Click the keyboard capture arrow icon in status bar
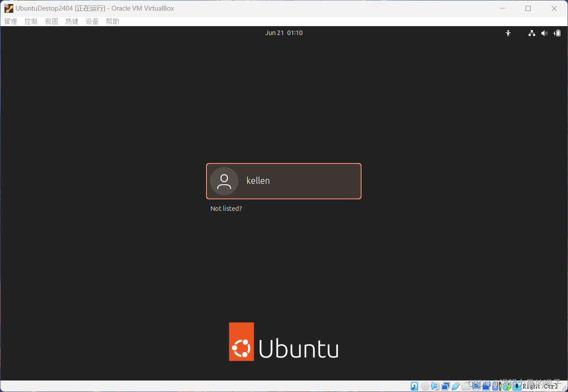This screenshot has height=392, width=568. (517, 386)
